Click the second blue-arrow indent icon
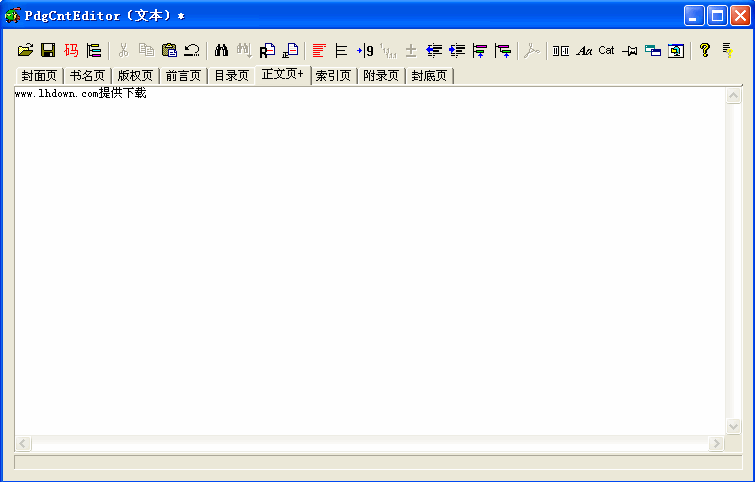The image size is (755, 482). tap(457, 50)
